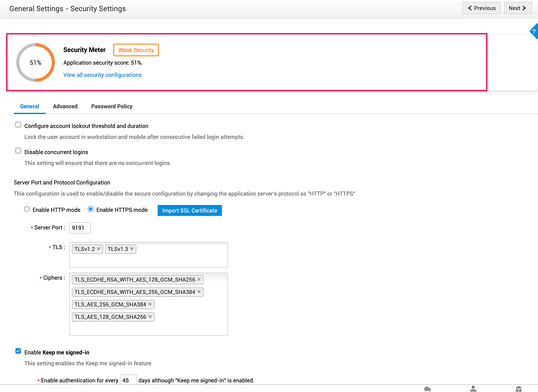538x392 pixels.
Task: Remove the TLSv1.2 tag
Action: pos(99,249)
